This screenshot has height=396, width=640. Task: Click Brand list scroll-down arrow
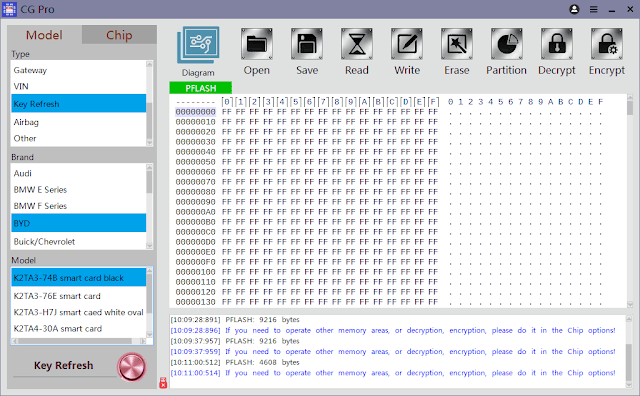pyautogui.click(x=149, y=246)
